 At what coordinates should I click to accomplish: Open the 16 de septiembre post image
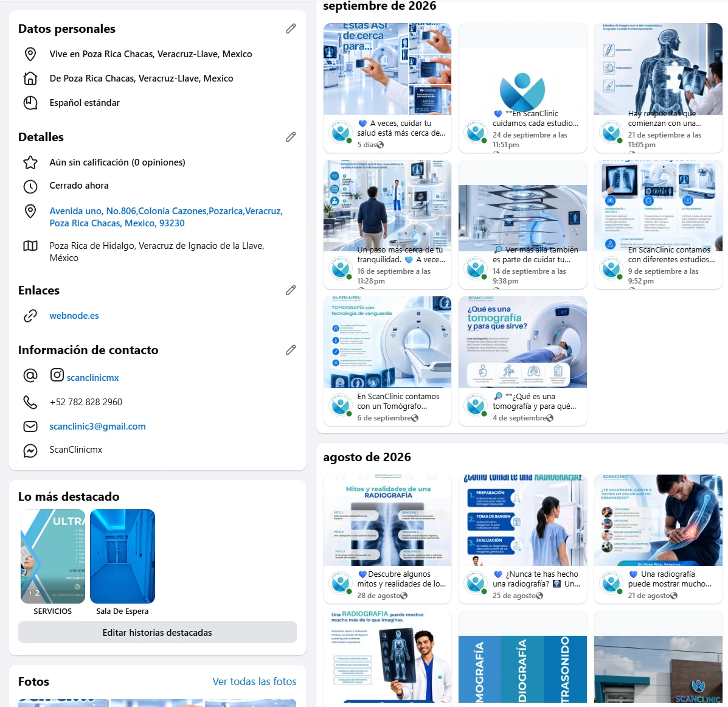(x=387, y=205)
